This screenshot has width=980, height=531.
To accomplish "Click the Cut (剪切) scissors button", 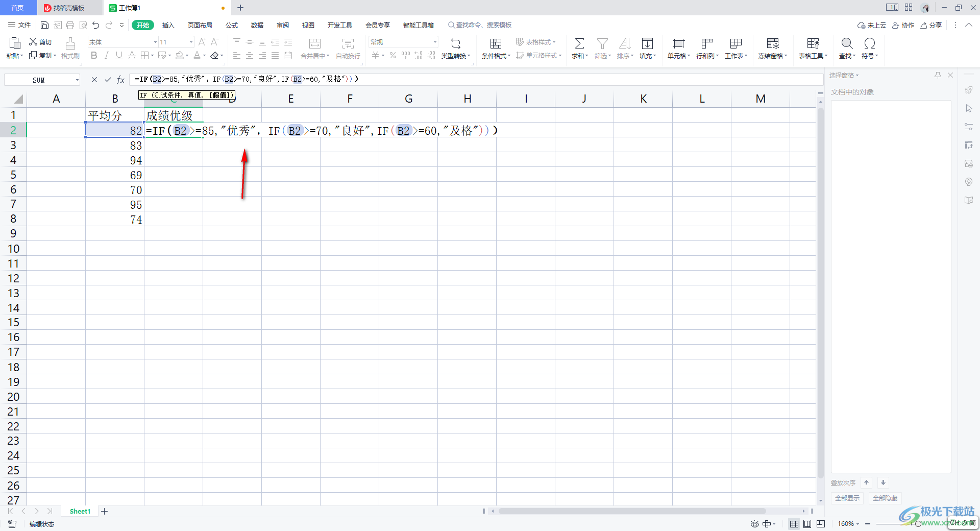I will [40, 42].
